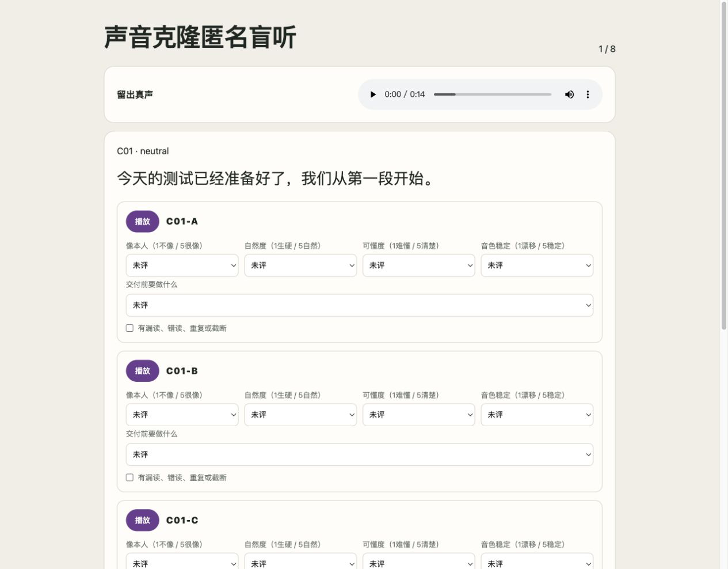Open C01-A 交付前要做什么 dropdown
The height and width of the screenshot is (569, 728).
coord(360,305)
